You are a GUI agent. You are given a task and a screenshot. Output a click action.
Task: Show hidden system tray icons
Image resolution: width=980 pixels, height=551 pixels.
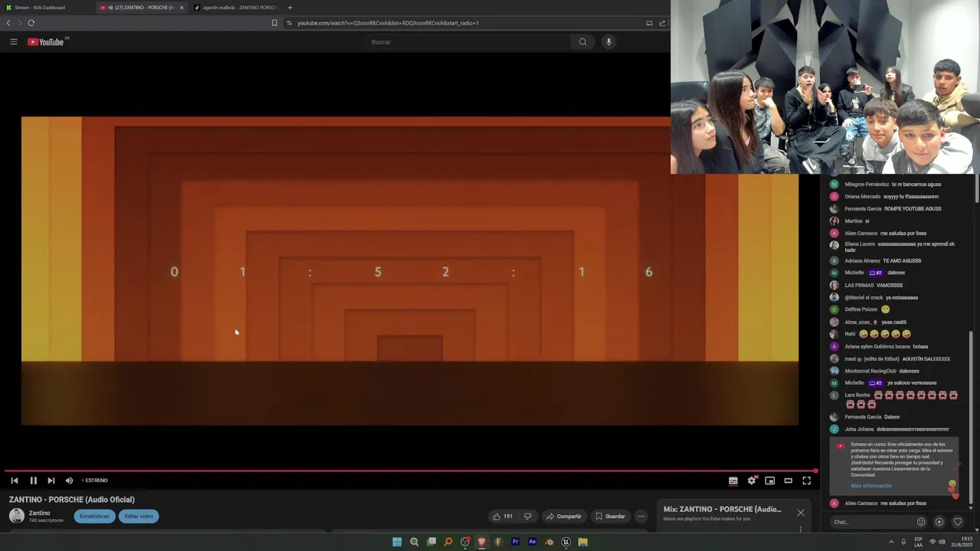tap(891, 542)
